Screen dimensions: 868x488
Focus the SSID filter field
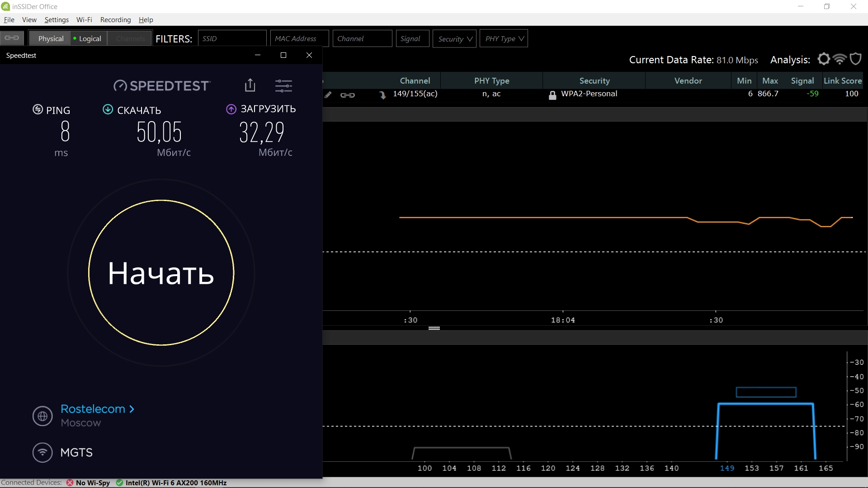click(x=232, y=38)
